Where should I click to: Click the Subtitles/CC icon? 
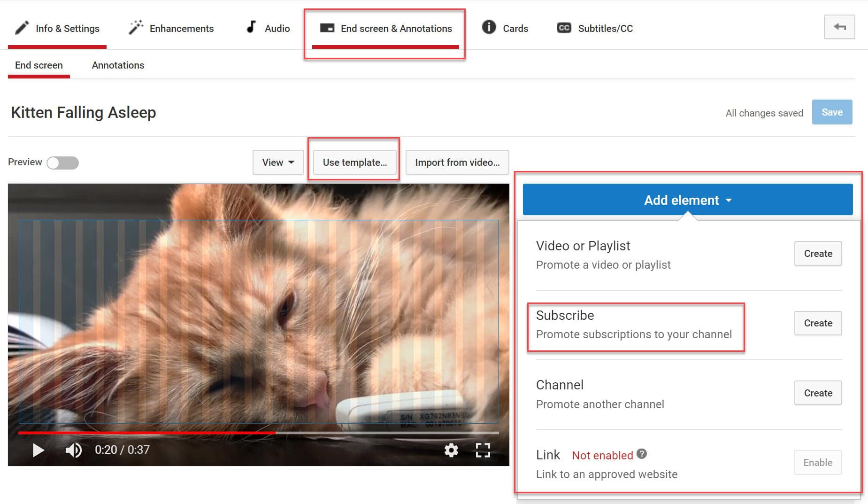click(563, 28)
